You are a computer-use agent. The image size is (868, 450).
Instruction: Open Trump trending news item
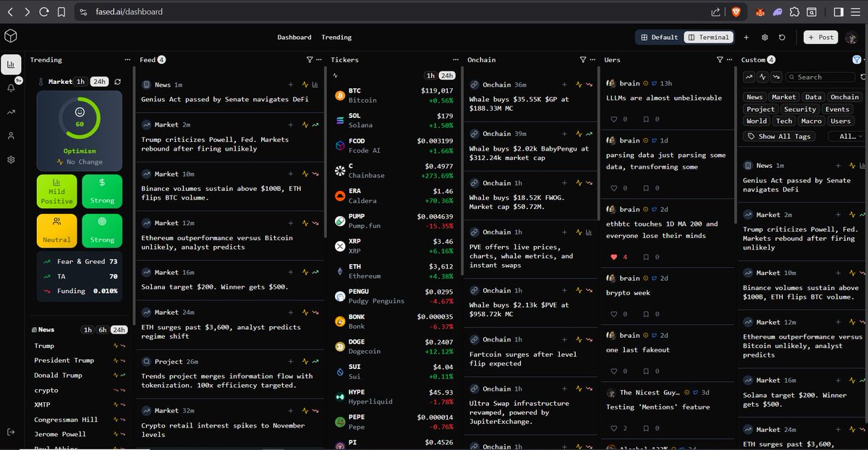(x=44, y=346)
